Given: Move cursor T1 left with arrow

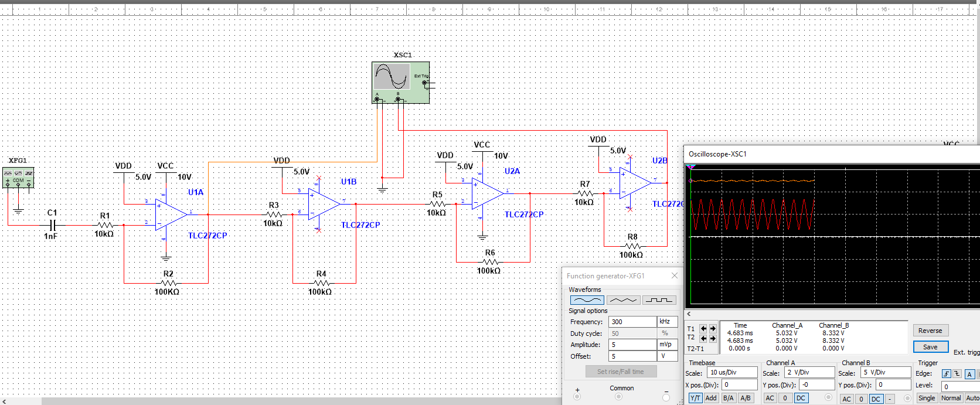Looking at the screenshot, I should pos(703,329).
